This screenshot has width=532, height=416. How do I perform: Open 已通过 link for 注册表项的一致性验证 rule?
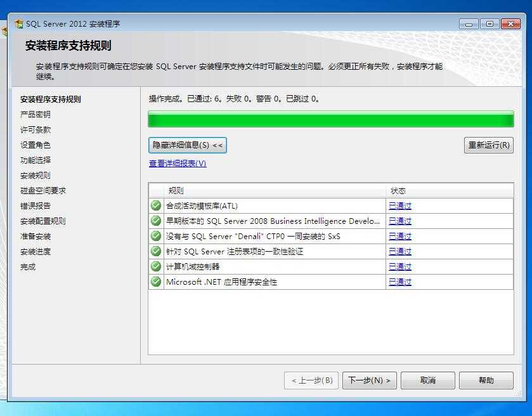tap(400, 251)
